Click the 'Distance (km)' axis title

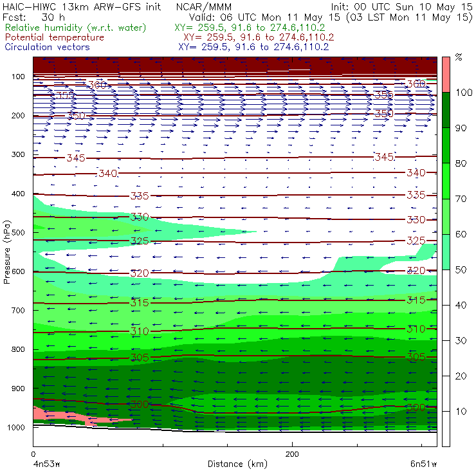[238, 464]
